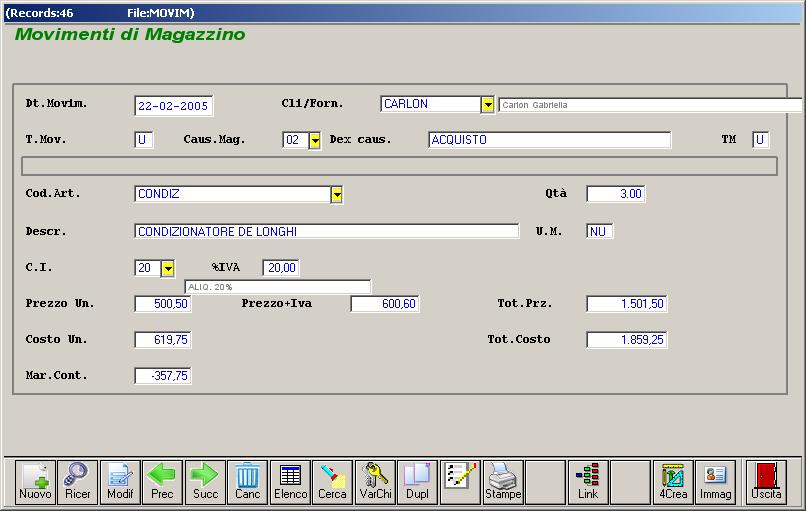The height and width of the screenshot is (511, 806).
Task: Create a new record with Nuovo
Action: click(x=35, y=482)
